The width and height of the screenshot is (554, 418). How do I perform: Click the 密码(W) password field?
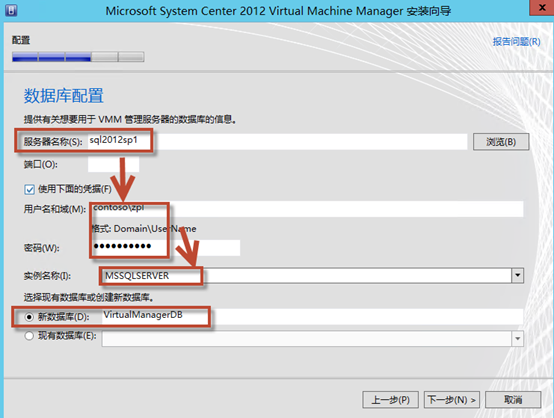click(x=166, y=247)
